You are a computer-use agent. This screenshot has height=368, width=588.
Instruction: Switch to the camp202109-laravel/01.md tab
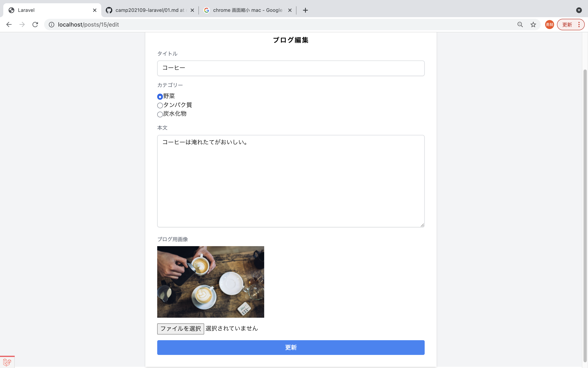click(x=150, y=10)
